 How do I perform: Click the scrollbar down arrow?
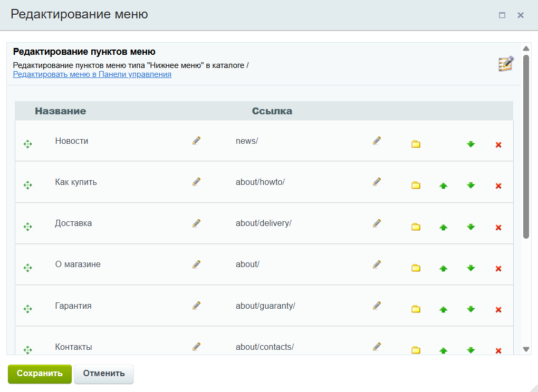pyautogui.click(x=526, y=349)
